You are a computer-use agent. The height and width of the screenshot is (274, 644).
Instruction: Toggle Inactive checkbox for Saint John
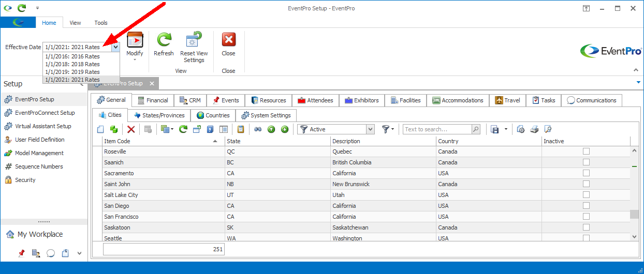pyautogui.click(x=586, y=184)
